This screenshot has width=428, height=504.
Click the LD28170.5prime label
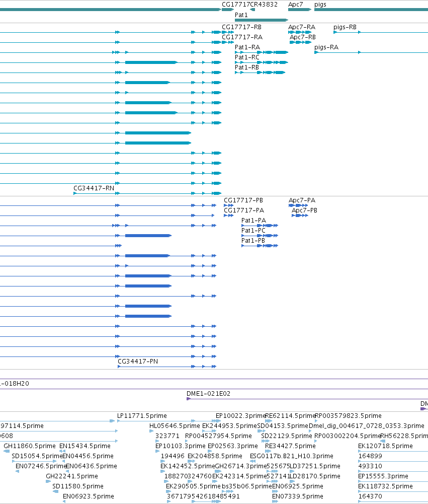pos(315,476)
